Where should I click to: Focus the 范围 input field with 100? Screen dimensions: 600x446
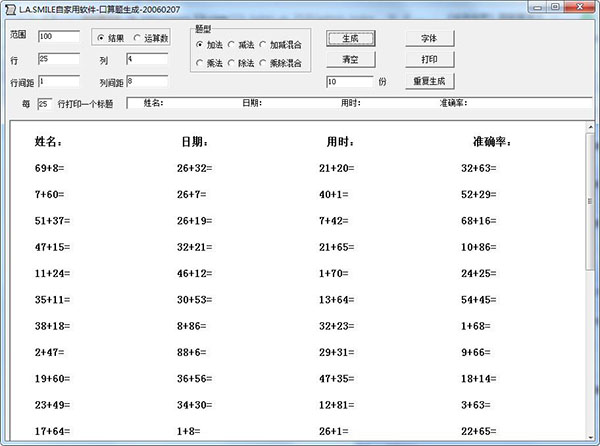coord(59,36)
